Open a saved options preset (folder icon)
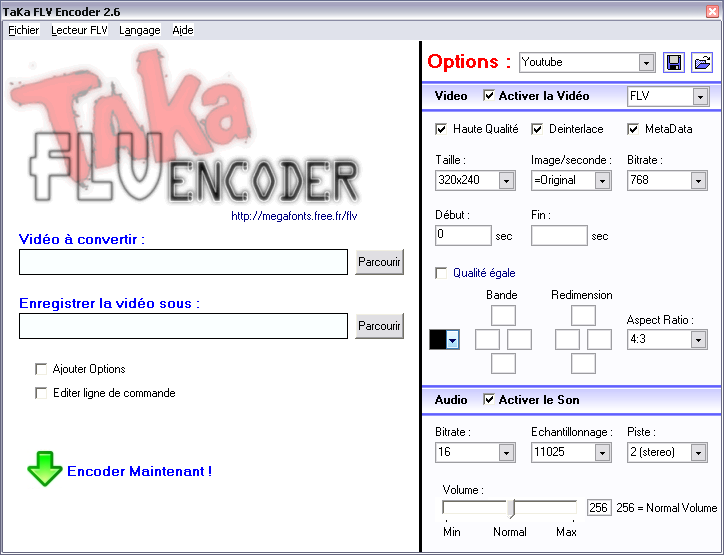The width and height of the screenshot is (725, 556). [702, 62]
